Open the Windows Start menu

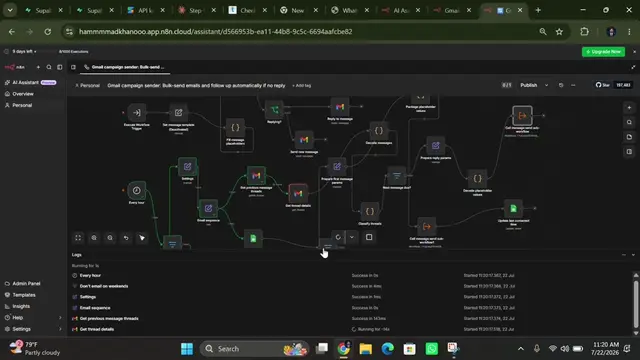tap(187, 349)
